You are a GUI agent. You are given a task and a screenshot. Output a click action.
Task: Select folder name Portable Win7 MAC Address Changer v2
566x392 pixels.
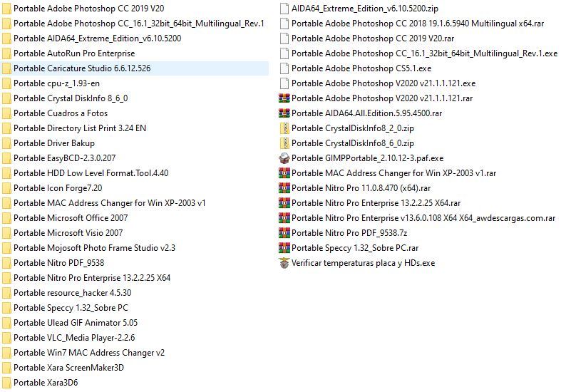tap(89, 353)
